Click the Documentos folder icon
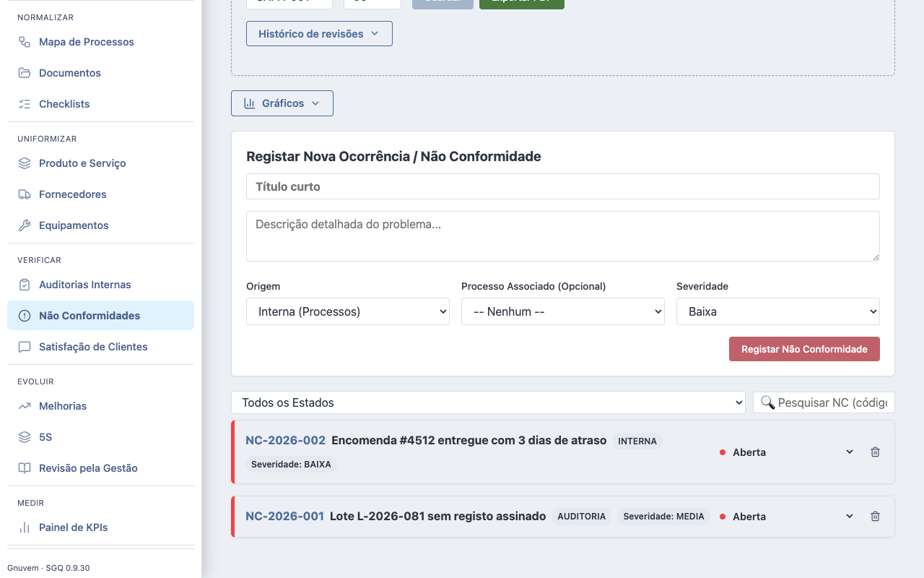This screenshot has height=578, width=924. tap(25, 73)
